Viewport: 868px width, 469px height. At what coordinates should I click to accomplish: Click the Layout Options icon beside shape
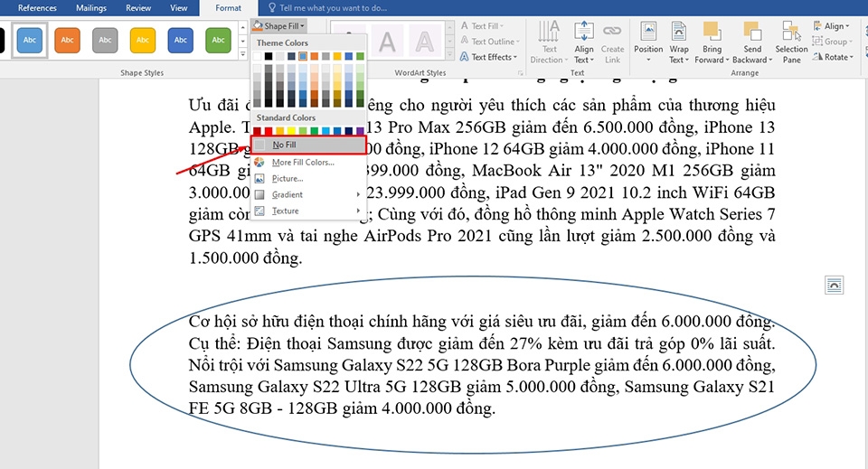(x=834, y=286)
